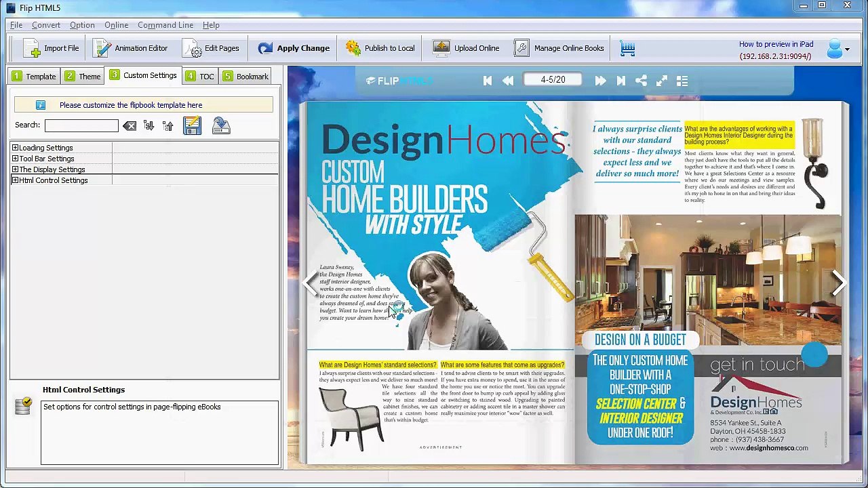Select the 'Tool Bar Settings' row label
The width and height of the screenshot is (868, 488).
pos(47,159)
